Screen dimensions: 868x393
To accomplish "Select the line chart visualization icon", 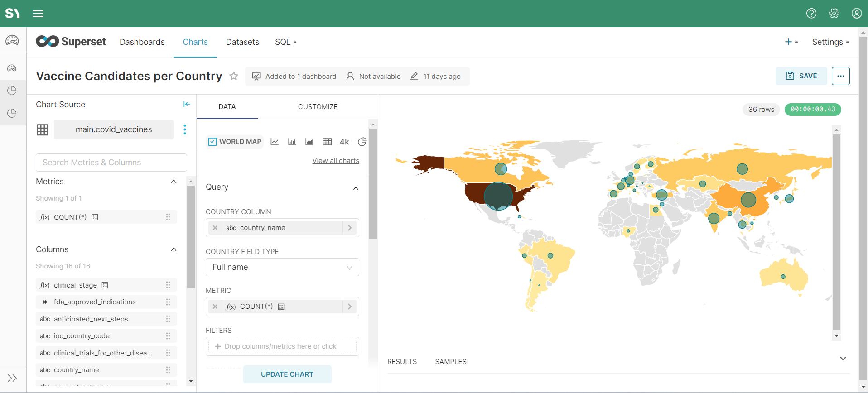I will pos(275,142).
